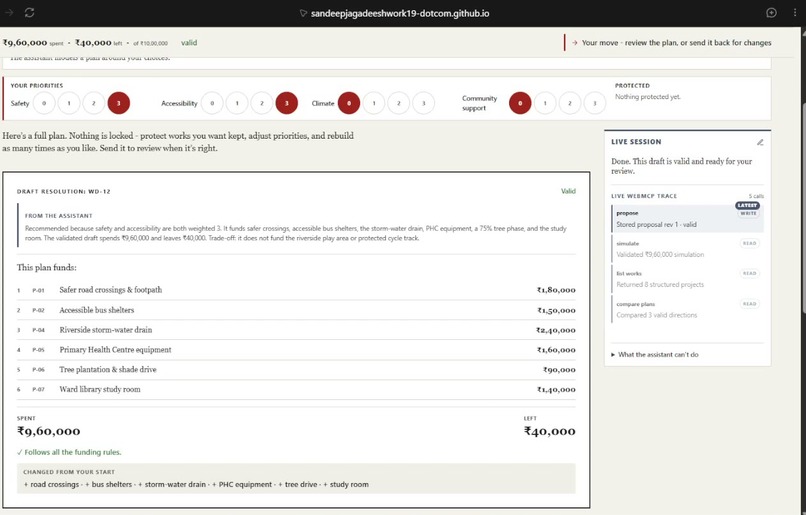Click the WRITE tag on propose
This screenshot has height=515, width=806.
click(748, 213)
